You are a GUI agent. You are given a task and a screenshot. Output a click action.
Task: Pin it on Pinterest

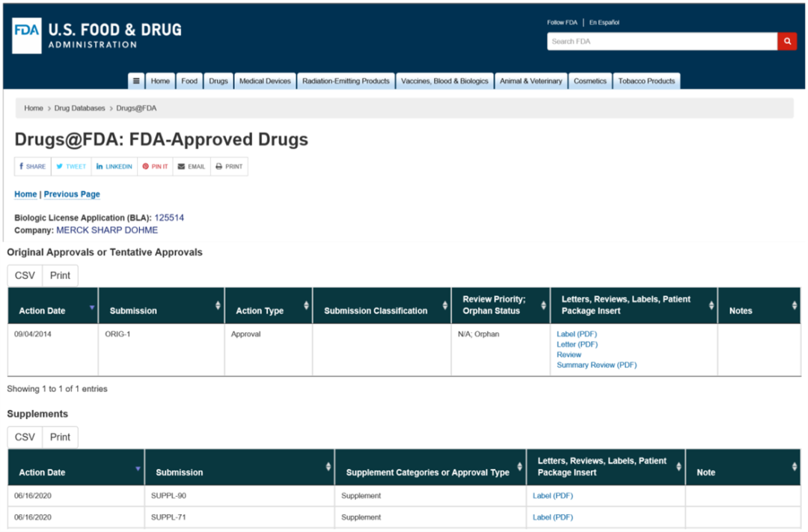155,167
